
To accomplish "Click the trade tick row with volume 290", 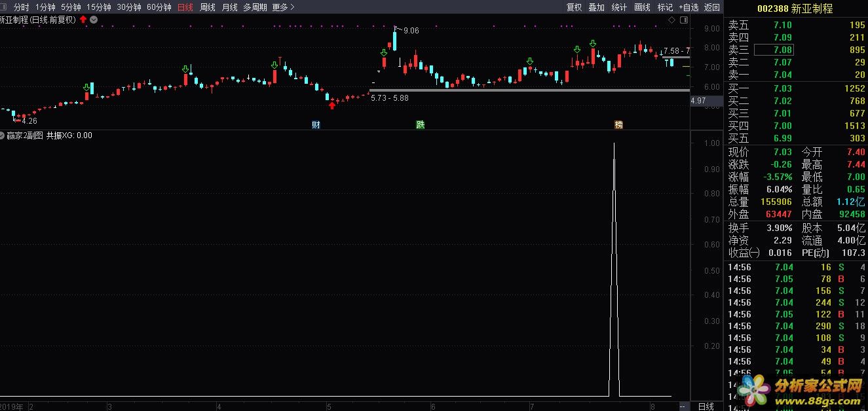I will 796,326.
